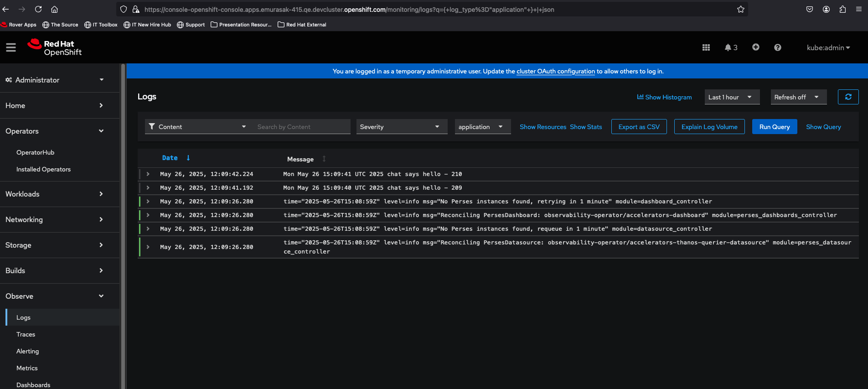Bookmark page with the star icon
This screenshot has width=868, height=389.
[740, 9]
